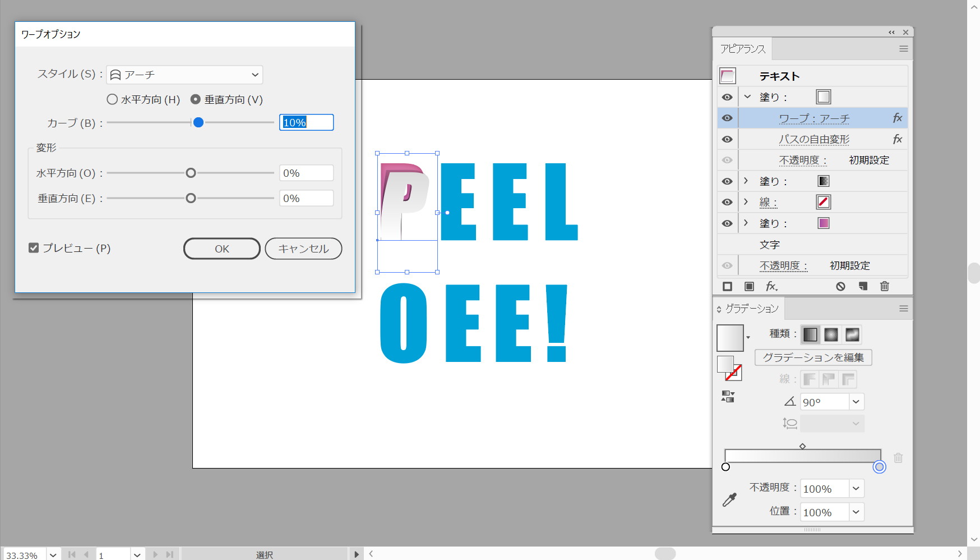980x560 pixels.
Task: Select the freeform gradient type icon
Action: (x=852, y=335)
